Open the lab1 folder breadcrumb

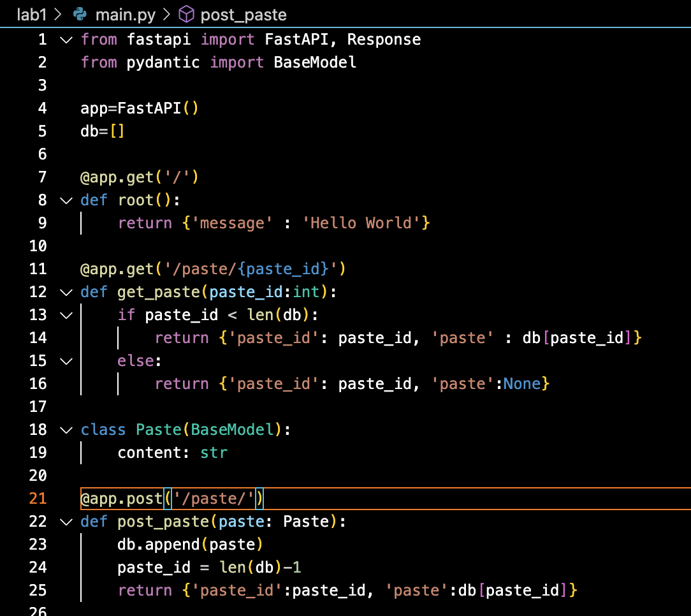tap(31, 15)
